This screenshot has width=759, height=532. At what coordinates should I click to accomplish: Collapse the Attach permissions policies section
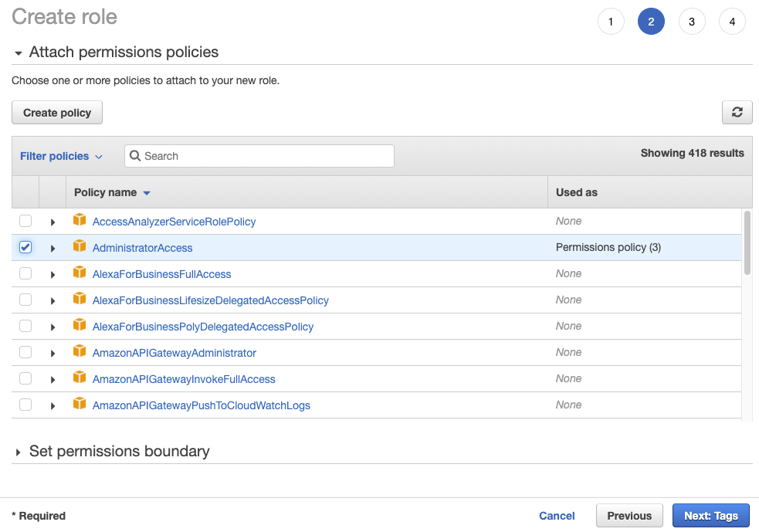point(19,53)
